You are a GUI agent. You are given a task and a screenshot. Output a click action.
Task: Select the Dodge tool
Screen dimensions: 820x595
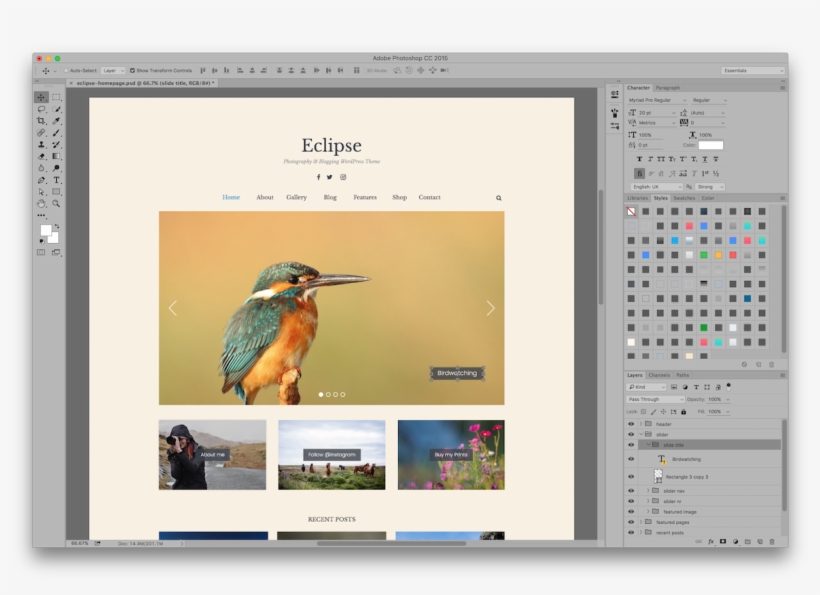coord(56,168)
